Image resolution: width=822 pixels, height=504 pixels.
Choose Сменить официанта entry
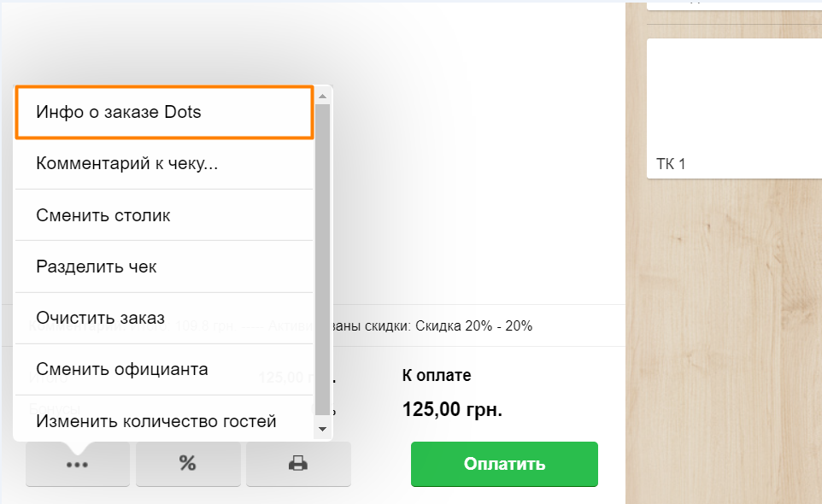[x=164, y=369]
